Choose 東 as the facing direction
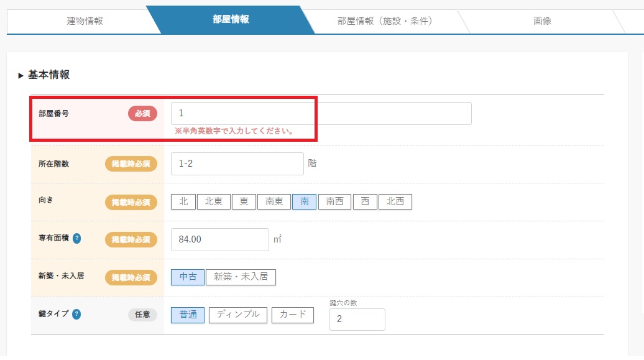 tap(244, 201)
